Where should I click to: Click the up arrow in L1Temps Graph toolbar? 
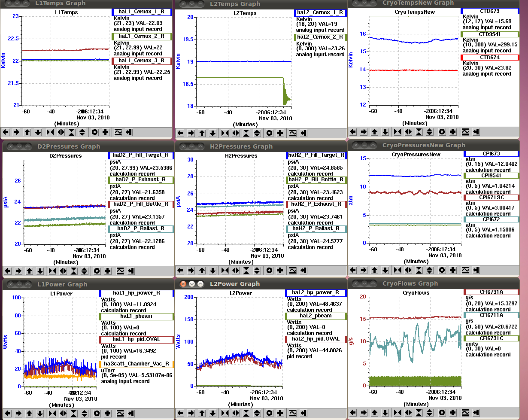(x=27, y=133)
